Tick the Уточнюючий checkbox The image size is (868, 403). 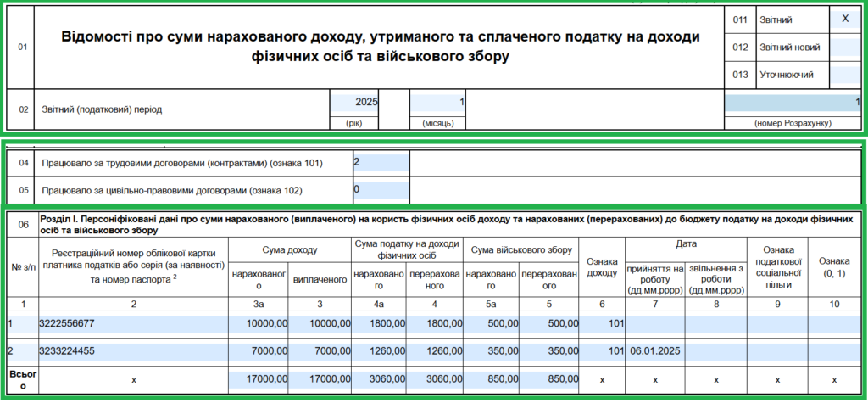tap(844, 75)
